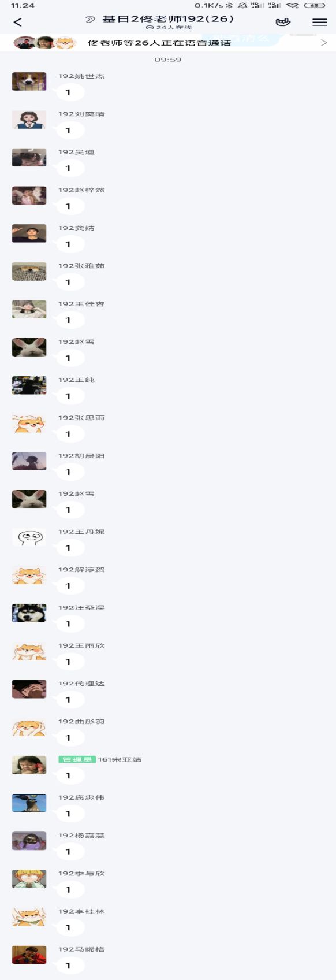Viewport: 336px width, 980px height.
Task: Open 192汪圣淏's husky avatar
Action: coord(29,613)
